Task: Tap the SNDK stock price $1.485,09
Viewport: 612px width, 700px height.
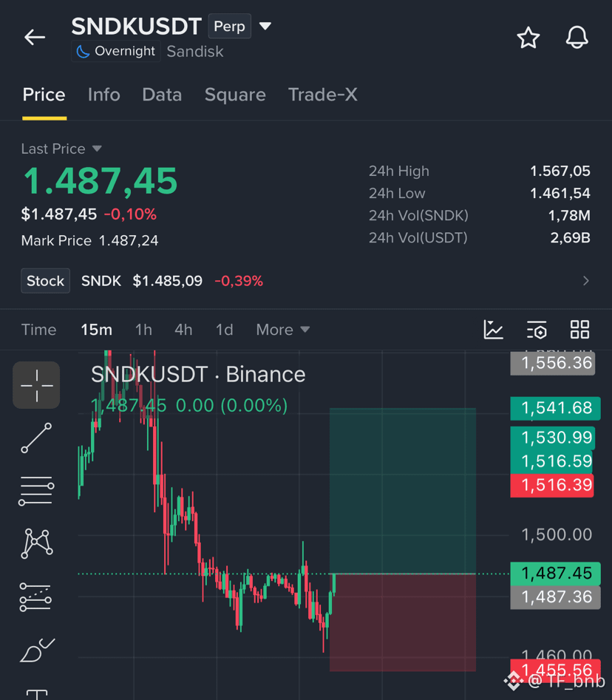Action: click(167, 281)
